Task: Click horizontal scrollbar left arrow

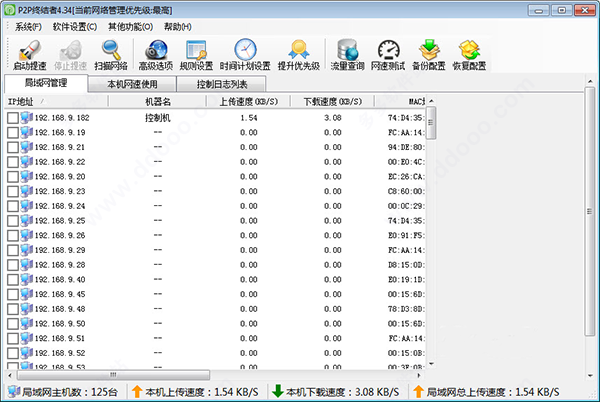Action: (10, 375)
